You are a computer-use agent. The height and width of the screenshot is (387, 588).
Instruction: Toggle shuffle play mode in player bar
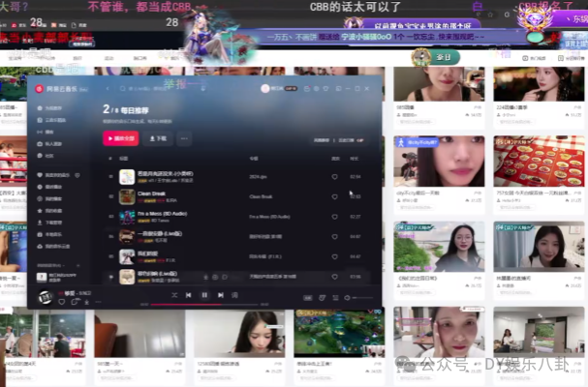(174, 295)
